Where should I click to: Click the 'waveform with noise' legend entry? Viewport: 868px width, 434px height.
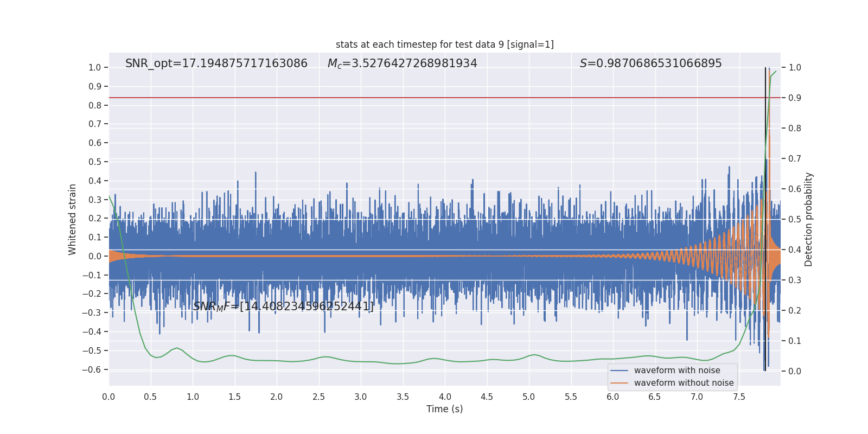coord(677,371)
